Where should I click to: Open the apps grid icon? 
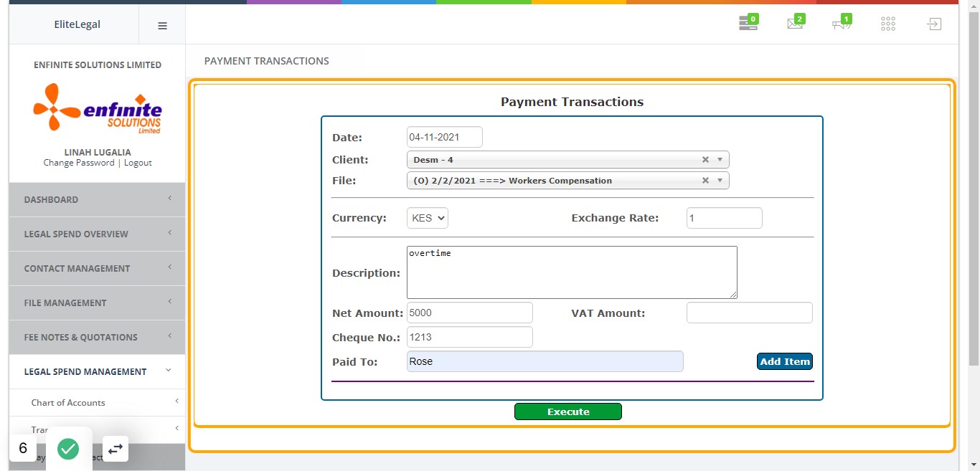coord(888,24)
